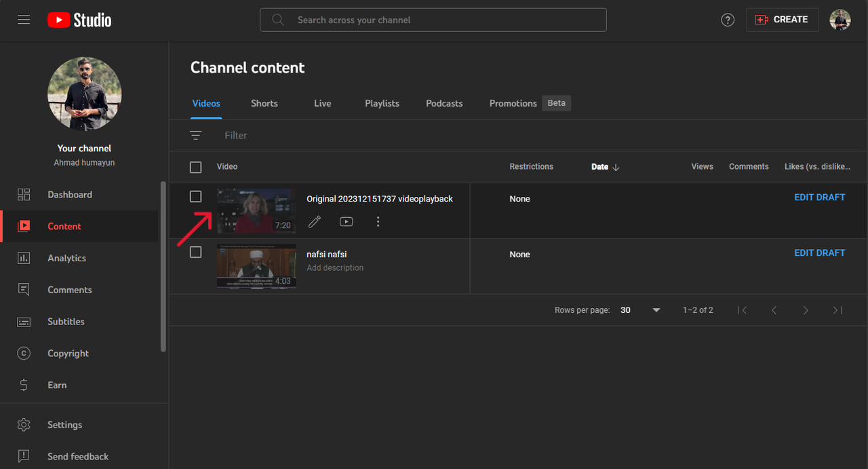Switch to the Live tab

[x=323, y=103]
